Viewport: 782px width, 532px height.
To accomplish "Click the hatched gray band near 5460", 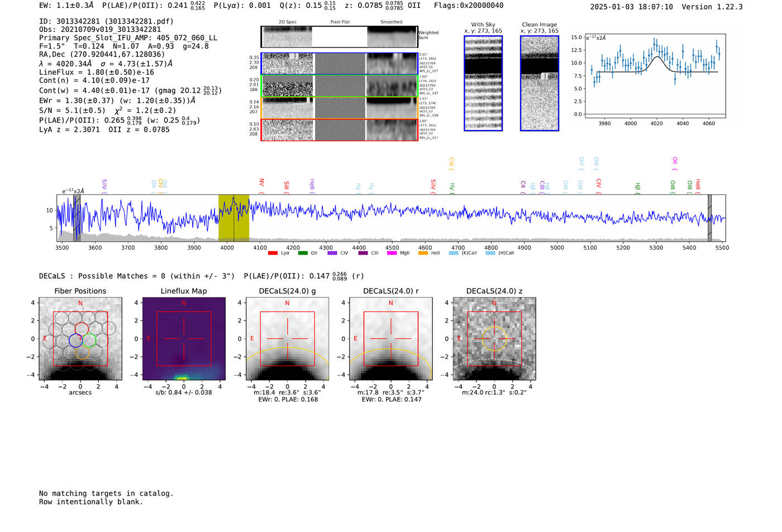I will pyautogui.click(x=710, y=218).
